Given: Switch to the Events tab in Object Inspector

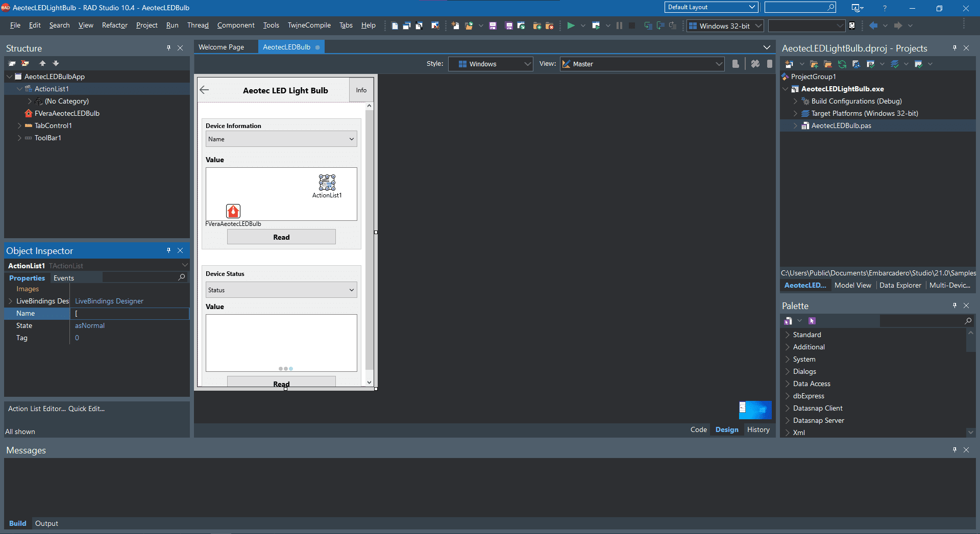Looking at the screenshot, I should coord(64,278).
